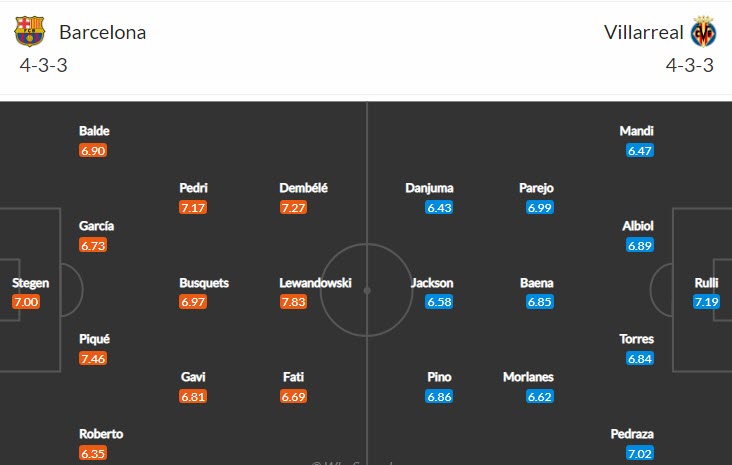Screen dimensions: 732x465
Task: Click player Stegen in goal
Action: click(x=30, y=283)
